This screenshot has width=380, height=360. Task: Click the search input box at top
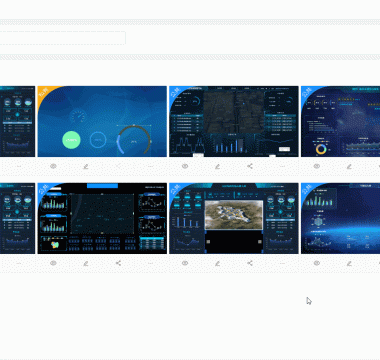coord(62,38)
